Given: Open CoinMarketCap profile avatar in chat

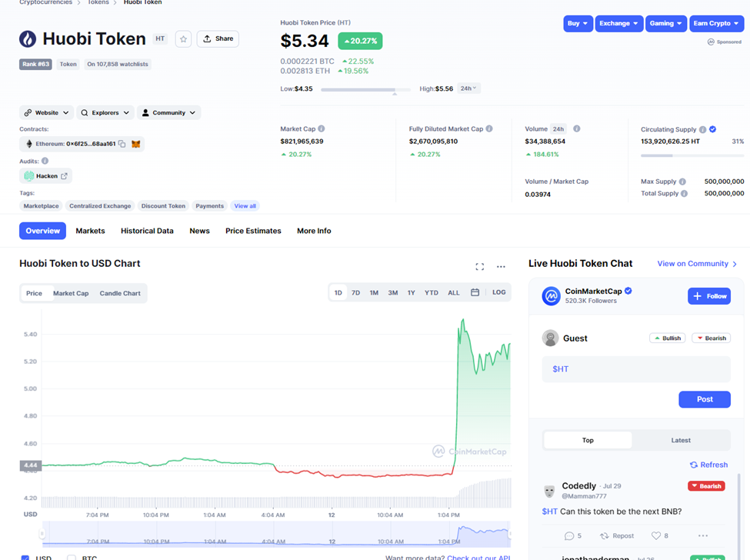Looking at the screenshot, I should tap(551, 296).
